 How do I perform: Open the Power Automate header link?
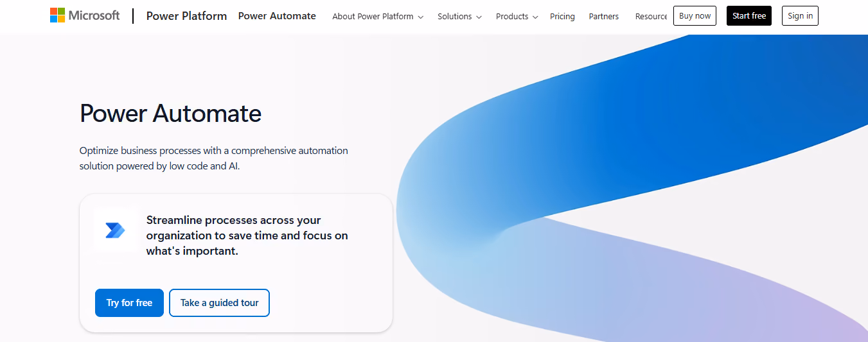(x=277, y=16)
